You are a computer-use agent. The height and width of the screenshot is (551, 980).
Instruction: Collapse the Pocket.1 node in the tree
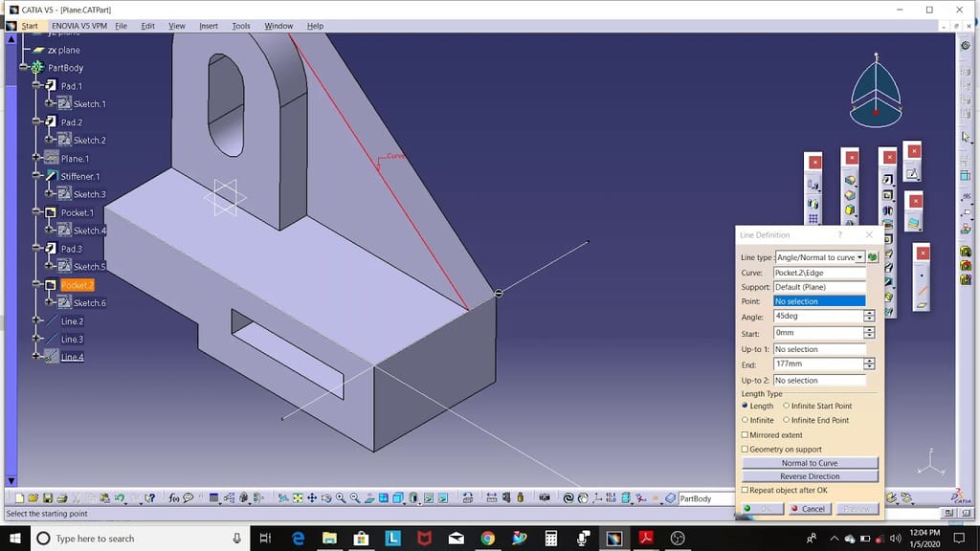36,212
